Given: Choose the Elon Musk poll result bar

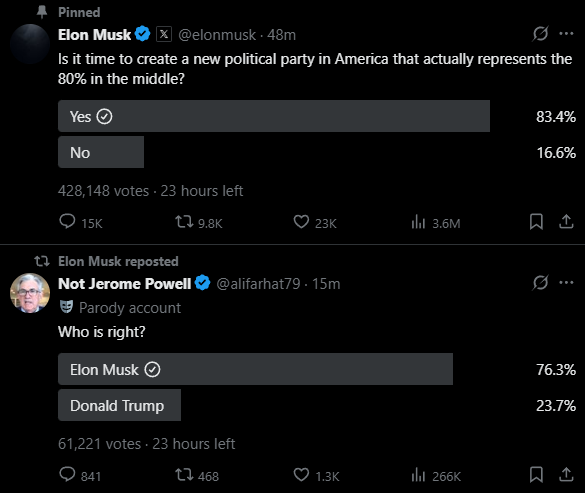Looking at the screenshot, I should point(255,369).
